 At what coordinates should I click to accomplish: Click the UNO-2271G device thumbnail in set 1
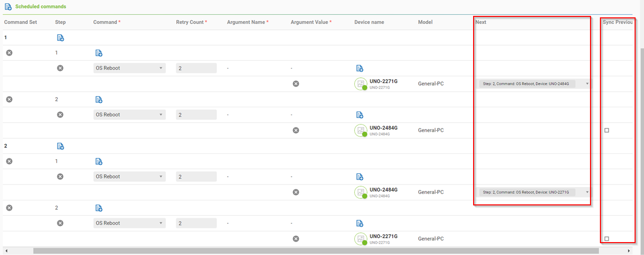[x=360, y=84]
